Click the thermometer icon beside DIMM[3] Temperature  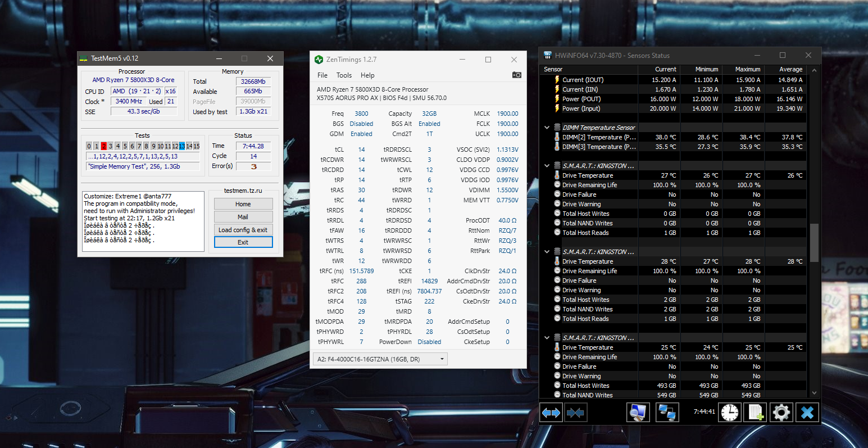click(x=557, y=147)
